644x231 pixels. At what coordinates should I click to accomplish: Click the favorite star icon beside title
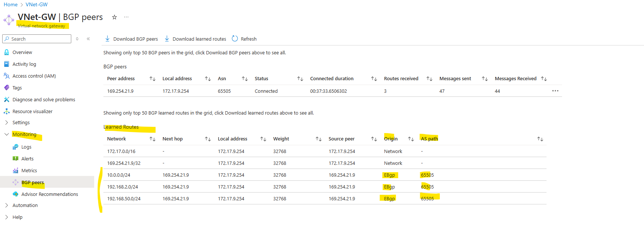114,17
